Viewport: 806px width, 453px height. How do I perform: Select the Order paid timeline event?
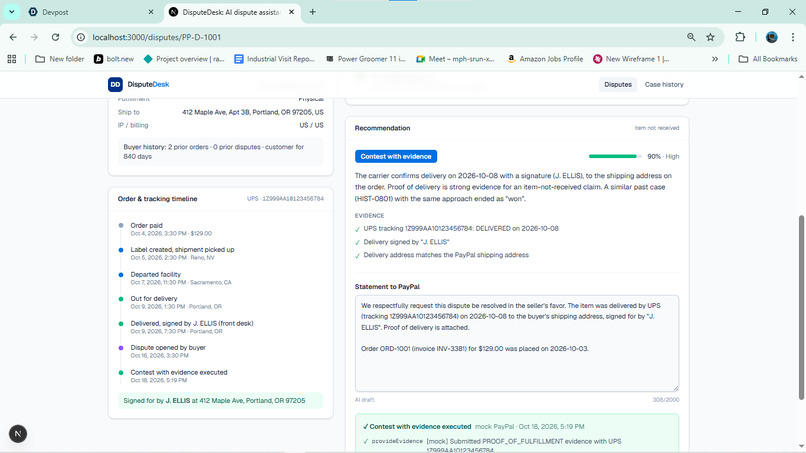[171, 229]
